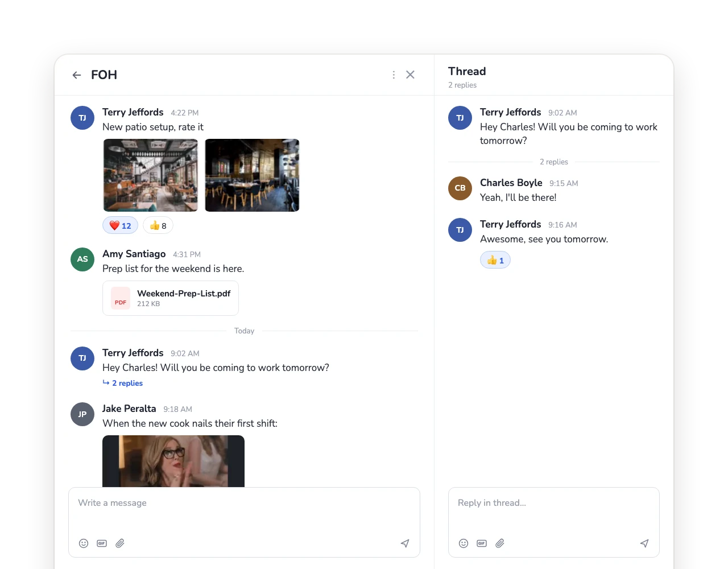
Task: Click the "New patio setup, rate it" message
Action: 153,127
